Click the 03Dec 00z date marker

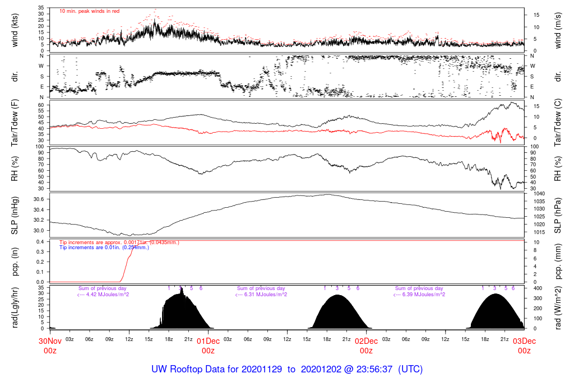click(x=524, y=346)
